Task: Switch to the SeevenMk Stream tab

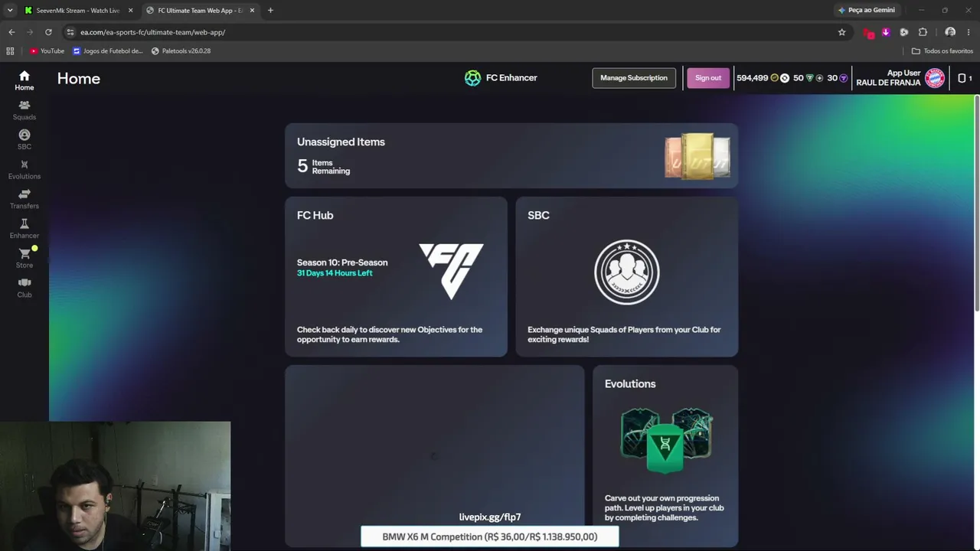Action: (78, 11)
